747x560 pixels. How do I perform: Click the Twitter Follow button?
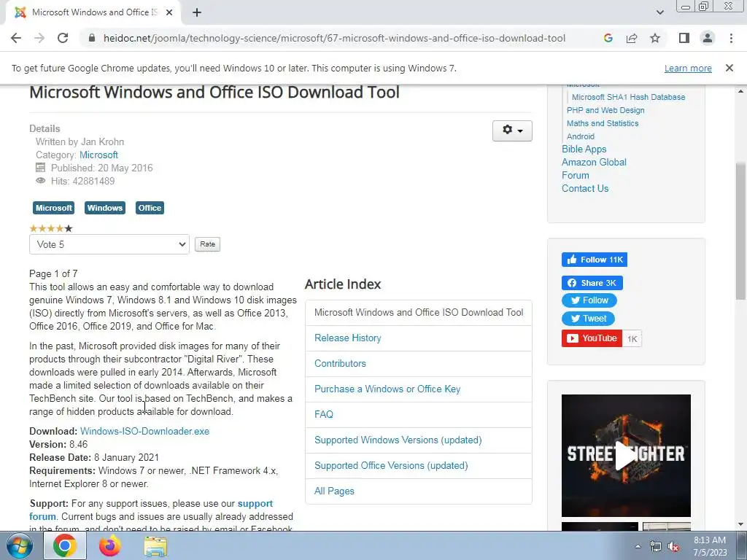click(x=589, y=300)
